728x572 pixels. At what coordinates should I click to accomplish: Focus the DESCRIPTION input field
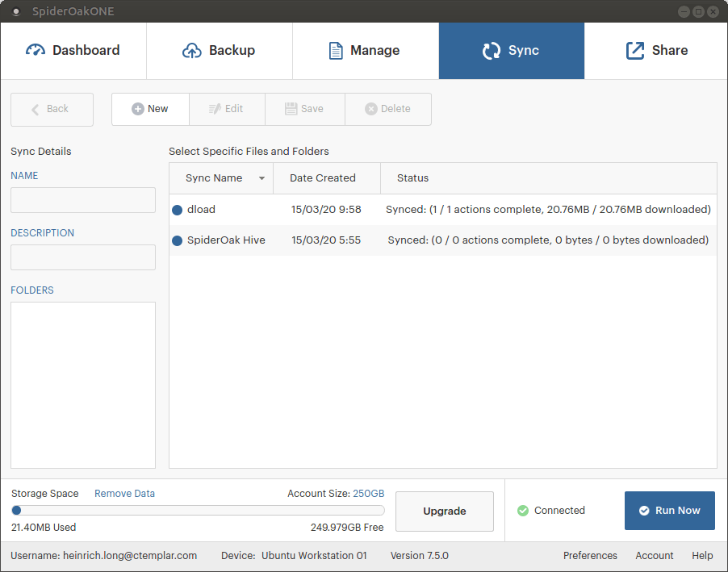(83, 257)
